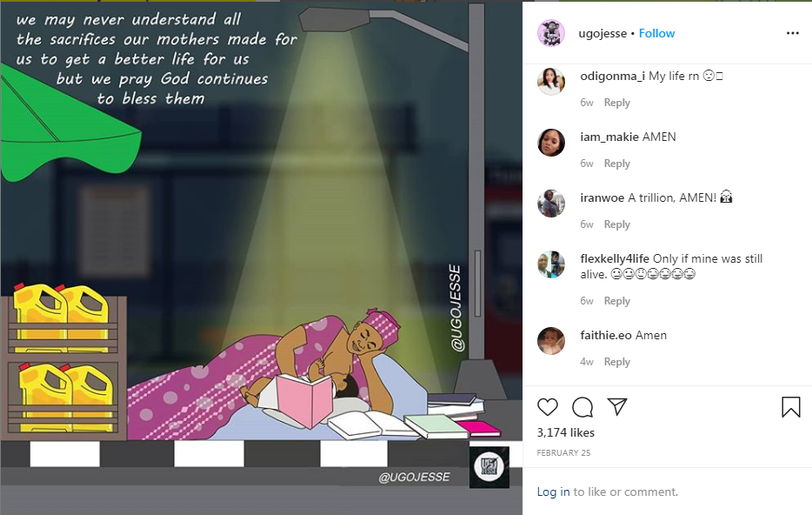812x515 pixels.
Task: Reply to flexkelly4life's comment
Action: click(616, 301)
